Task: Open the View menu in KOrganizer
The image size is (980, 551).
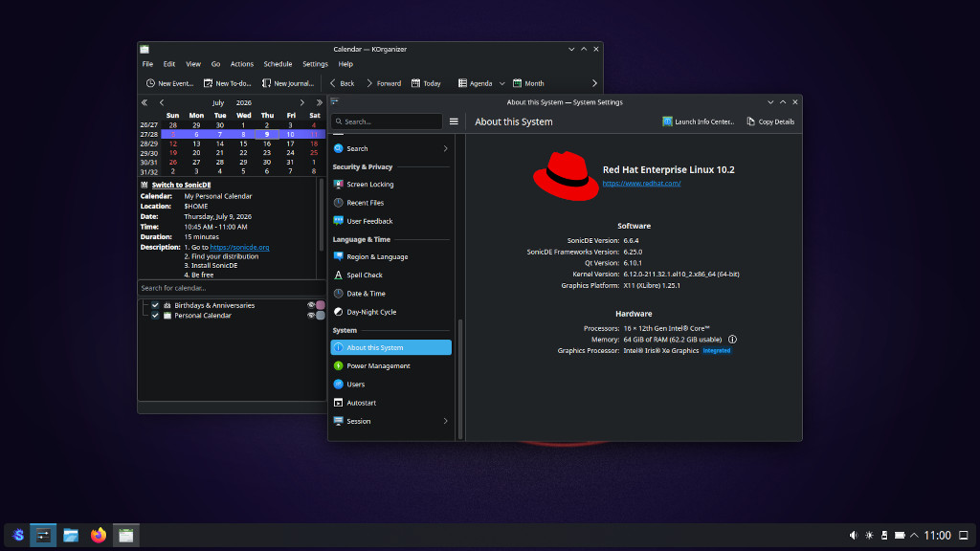Action: pyautogui.click(x=193, y=64)
